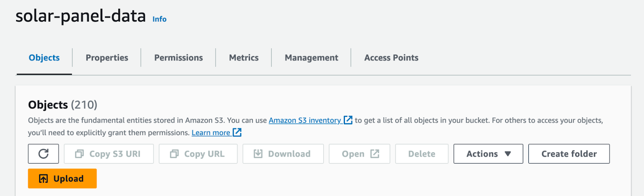This screenshot has width=644, height=196.
Task: Switch to the Properties tab
Action: [107, 58]
